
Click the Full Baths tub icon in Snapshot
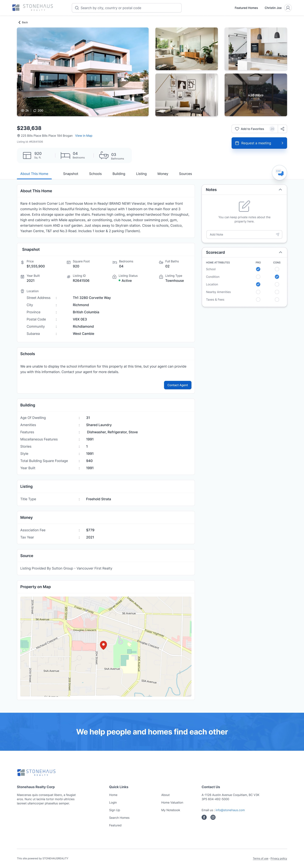161,262
